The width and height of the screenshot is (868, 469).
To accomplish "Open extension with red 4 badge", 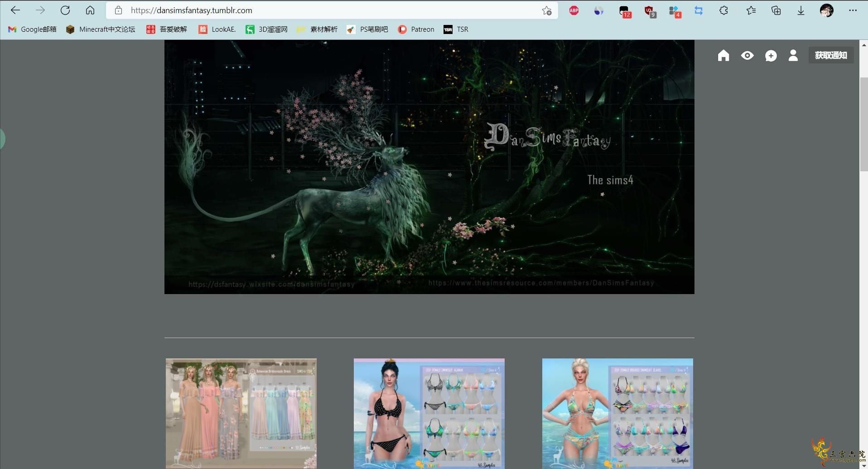I will (x=675, y=11).
